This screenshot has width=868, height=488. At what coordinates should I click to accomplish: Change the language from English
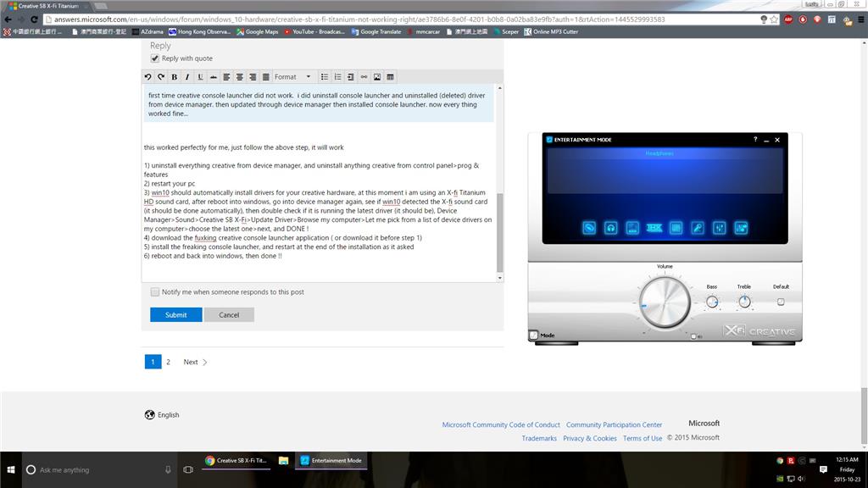(162, 415)
